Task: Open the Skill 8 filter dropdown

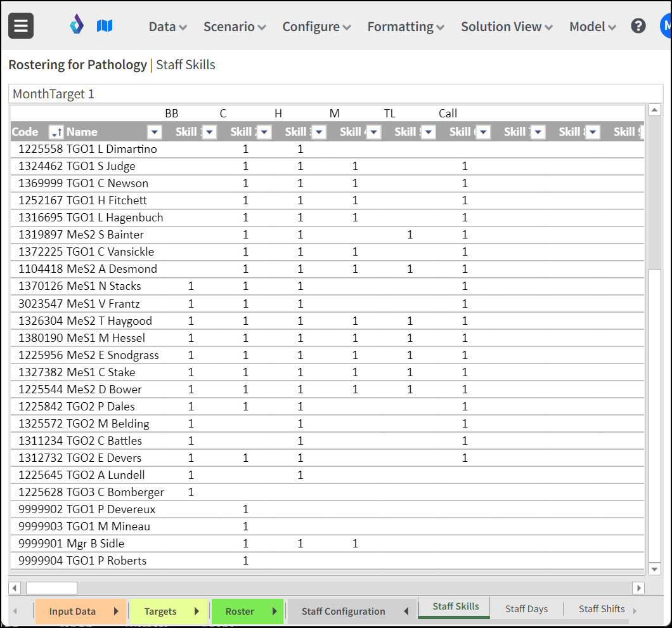Action: coord(593,132)
